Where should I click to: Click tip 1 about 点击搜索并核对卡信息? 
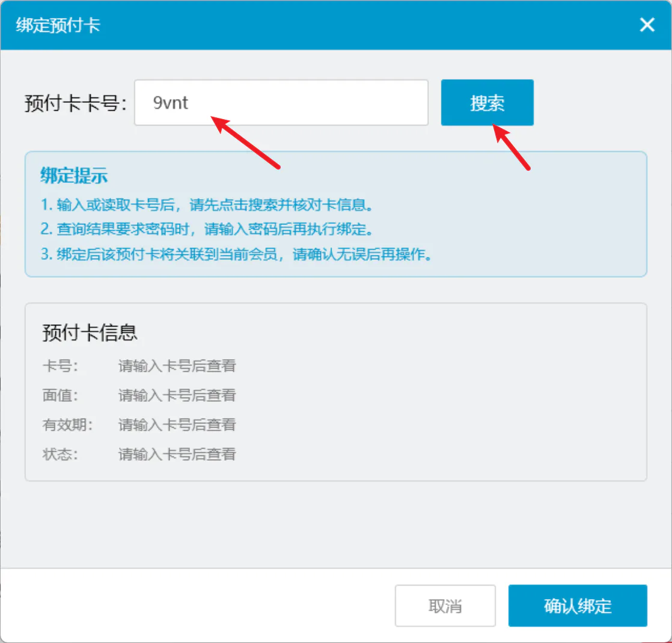[207, 205]
